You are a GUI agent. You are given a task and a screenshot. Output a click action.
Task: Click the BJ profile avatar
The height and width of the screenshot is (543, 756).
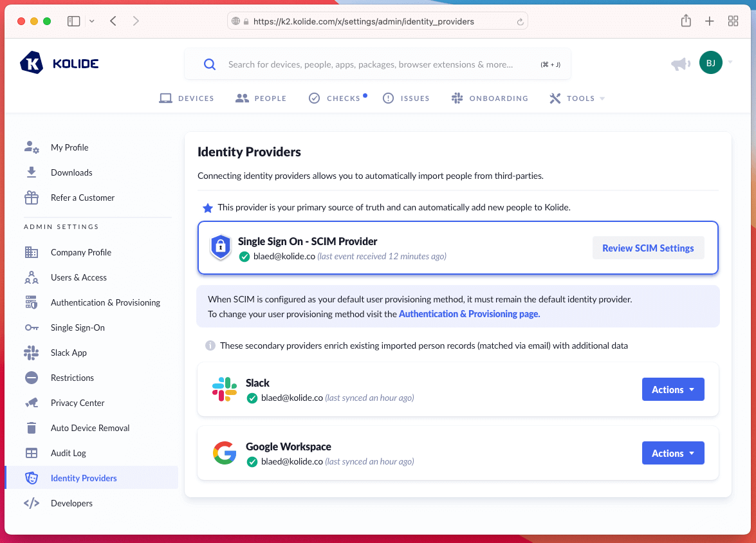[711, 63]
